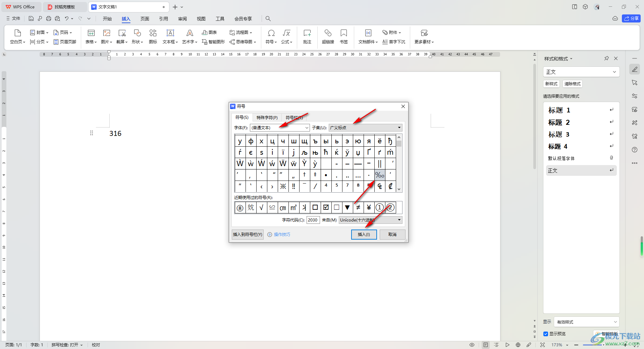Open the WordArt tool
This screenshot has height=349, width=644.
(190, 37)
